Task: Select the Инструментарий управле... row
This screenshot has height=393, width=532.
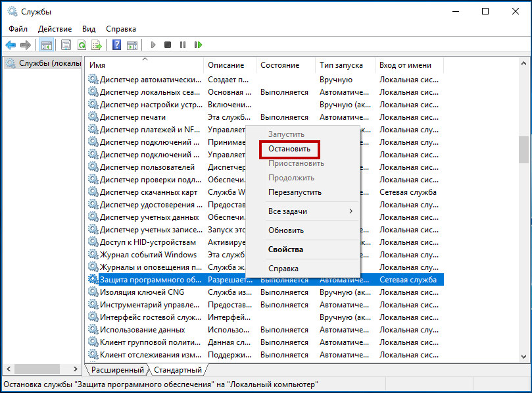Action: coord(264,305)
